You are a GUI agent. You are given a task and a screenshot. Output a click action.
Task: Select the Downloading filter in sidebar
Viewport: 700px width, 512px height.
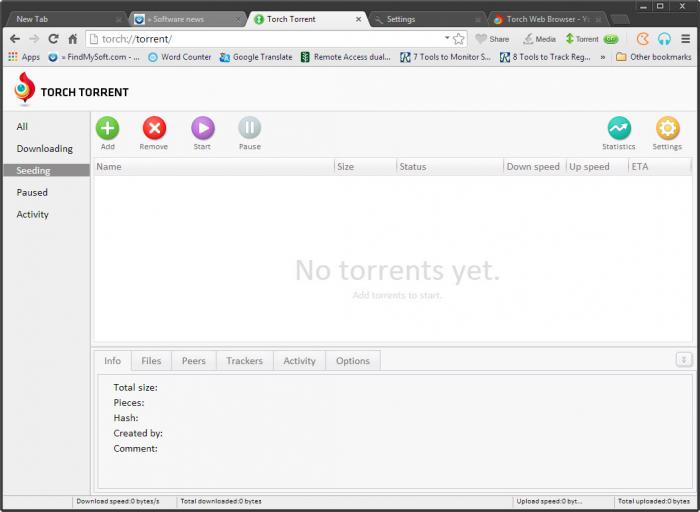(x=45, y=148)
